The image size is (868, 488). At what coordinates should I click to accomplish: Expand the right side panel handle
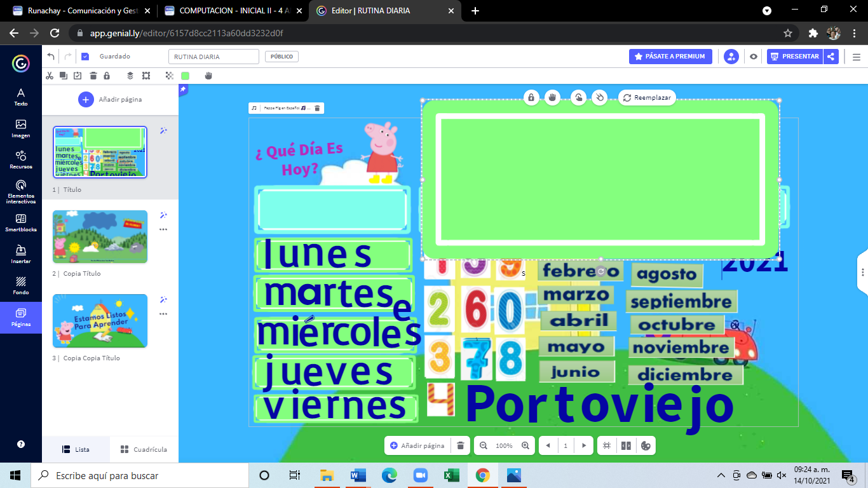tap(862, 273)
